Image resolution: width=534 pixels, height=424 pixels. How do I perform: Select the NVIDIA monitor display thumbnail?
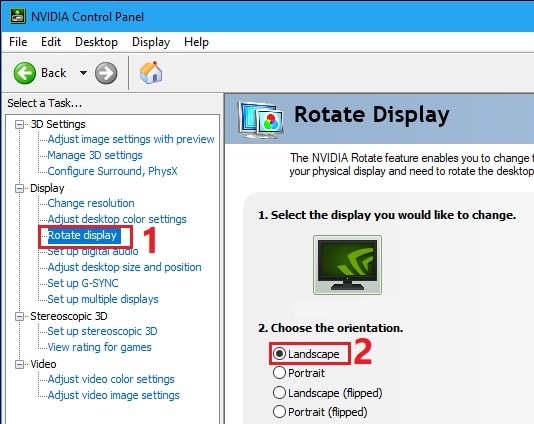[347, 265]
